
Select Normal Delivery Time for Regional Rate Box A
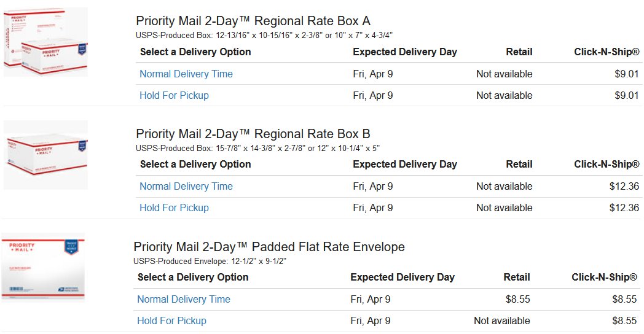186,74
